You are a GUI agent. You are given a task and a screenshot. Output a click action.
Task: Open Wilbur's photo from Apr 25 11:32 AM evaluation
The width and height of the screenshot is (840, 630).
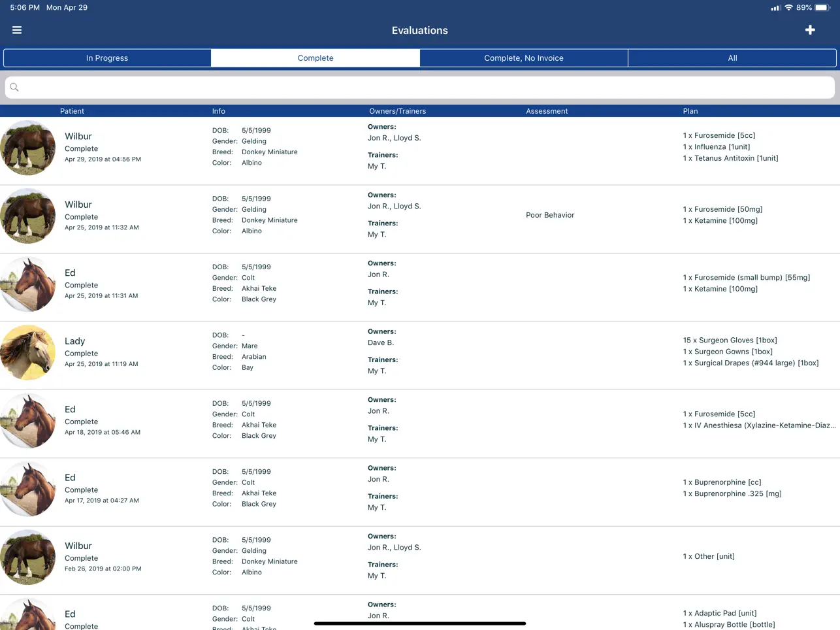(x=27, y=216)
